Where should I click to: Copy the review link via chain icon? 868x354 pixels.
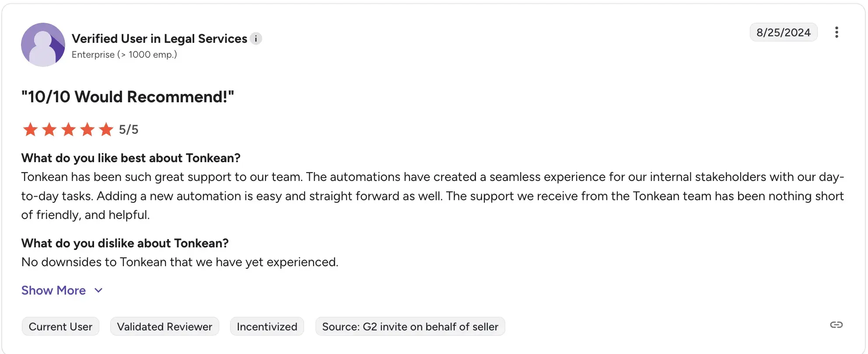(836, 325)
